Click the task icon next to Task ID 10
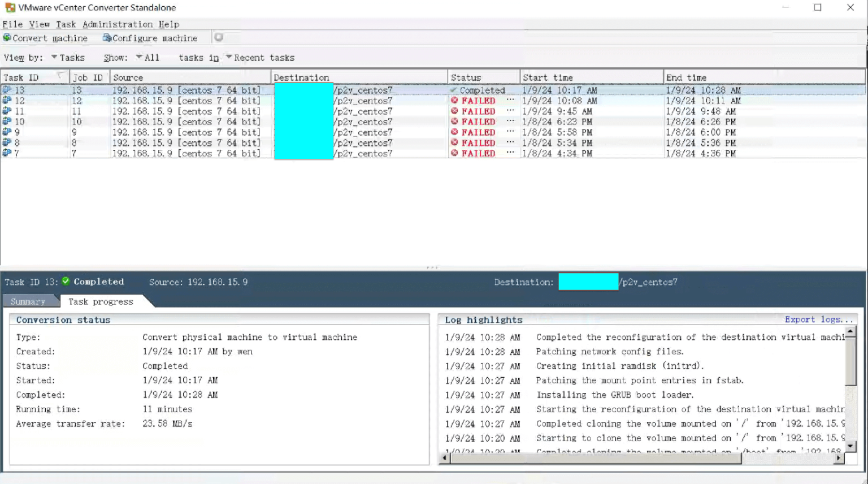 pyautogui.click(x=7, y=122)
